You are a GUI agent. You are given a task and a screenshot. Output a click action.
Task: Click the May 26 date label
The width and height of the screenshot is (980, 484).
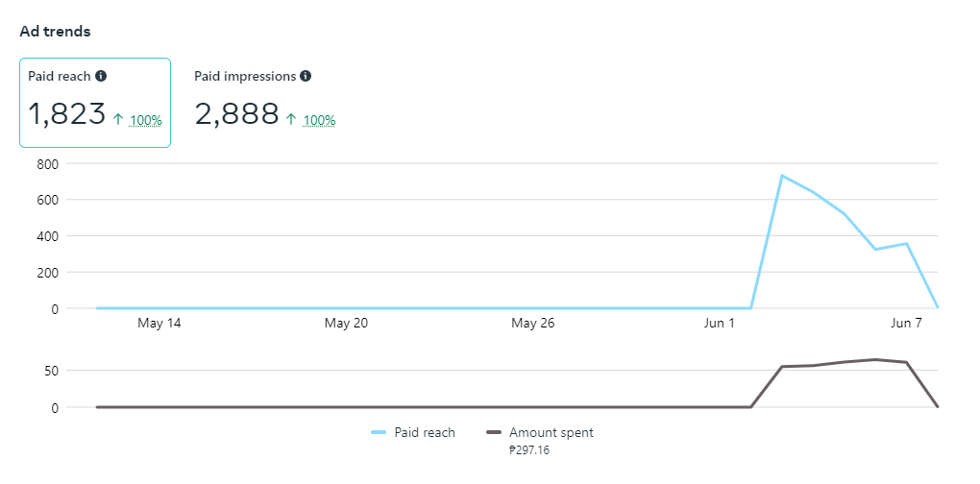click(533, 324)
